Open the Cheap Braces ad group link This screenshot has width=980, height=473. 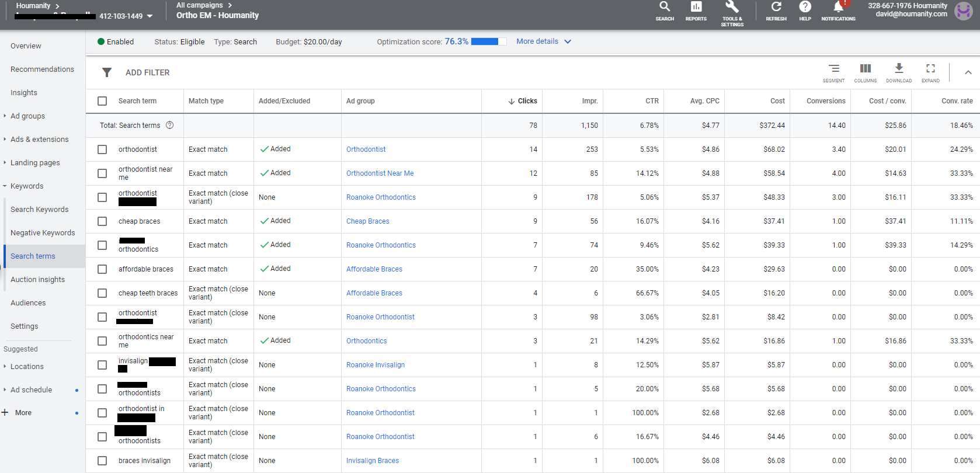coord(368,221)
